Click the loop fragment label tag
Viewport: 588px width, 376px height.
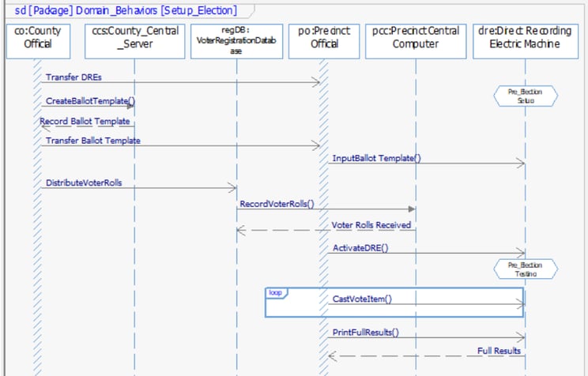tap(276, 293)
